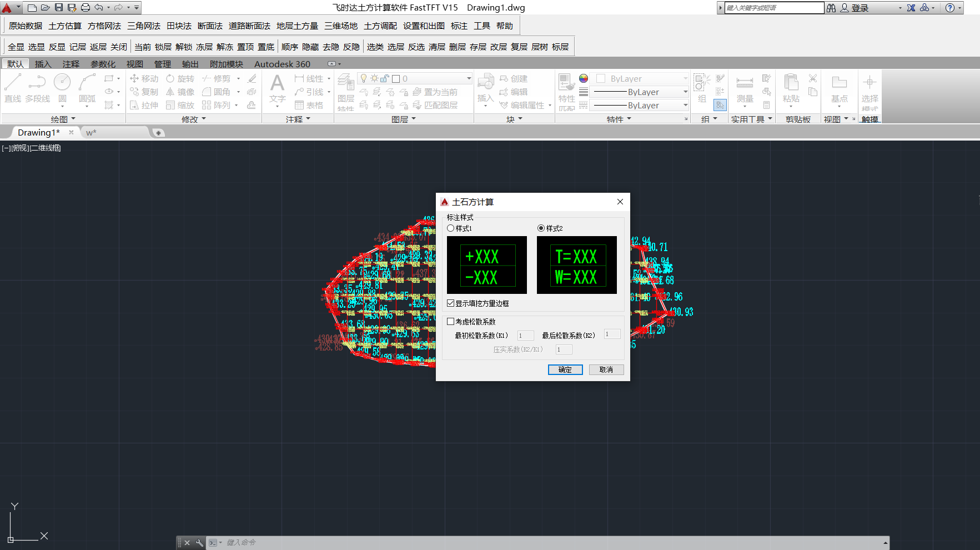Viewport: 980px width, 550px height.
Task: Click the 拉伸 (Stretch) tool
Action: pyautogui.click(x=144, y=105)
